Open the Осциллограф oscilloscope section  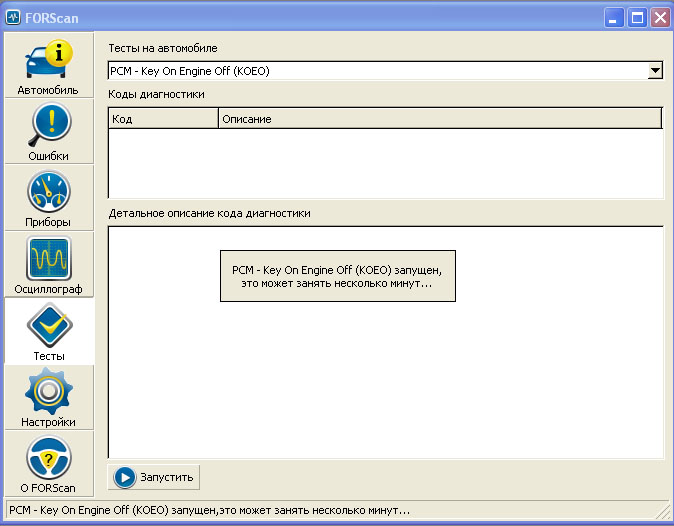point(49,264)
